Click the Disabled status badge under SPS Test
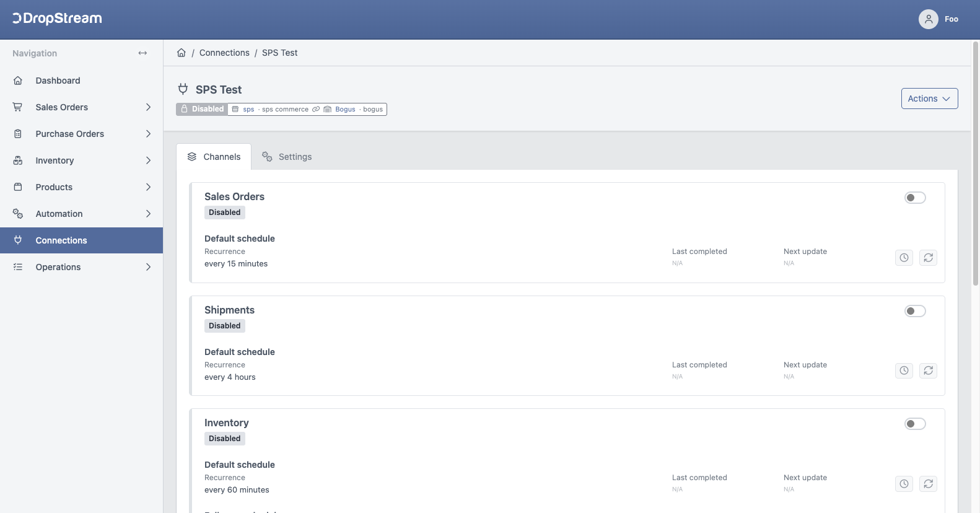The width and height of the screenshot is (980, 513). [202, 109]
